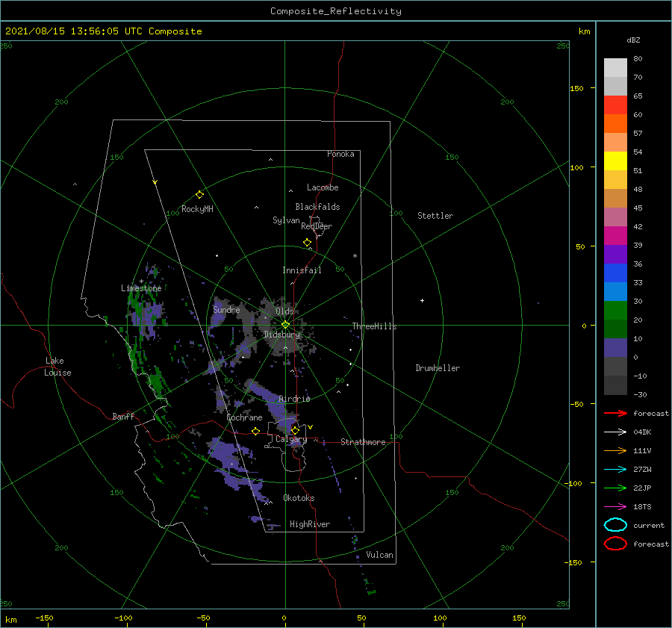The width and height of the screenshot is (672, 628).
Task: Click the Calgary city label
Action: point(291,439)
